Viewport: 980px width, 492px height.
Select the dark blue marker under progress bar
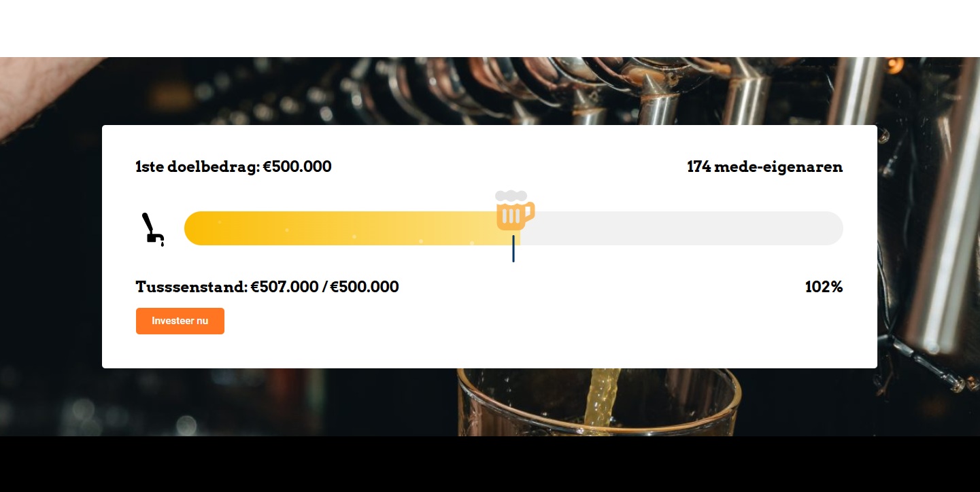[513, 249]
